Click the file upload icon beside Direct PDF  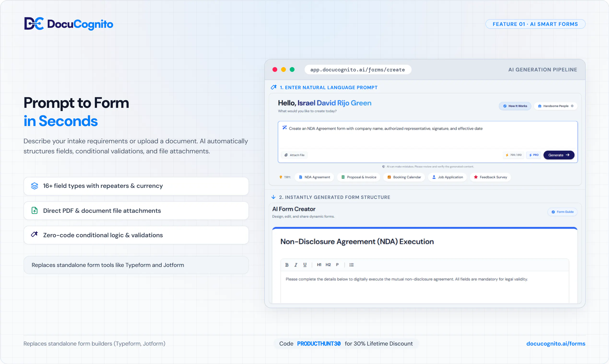point(35,210)
